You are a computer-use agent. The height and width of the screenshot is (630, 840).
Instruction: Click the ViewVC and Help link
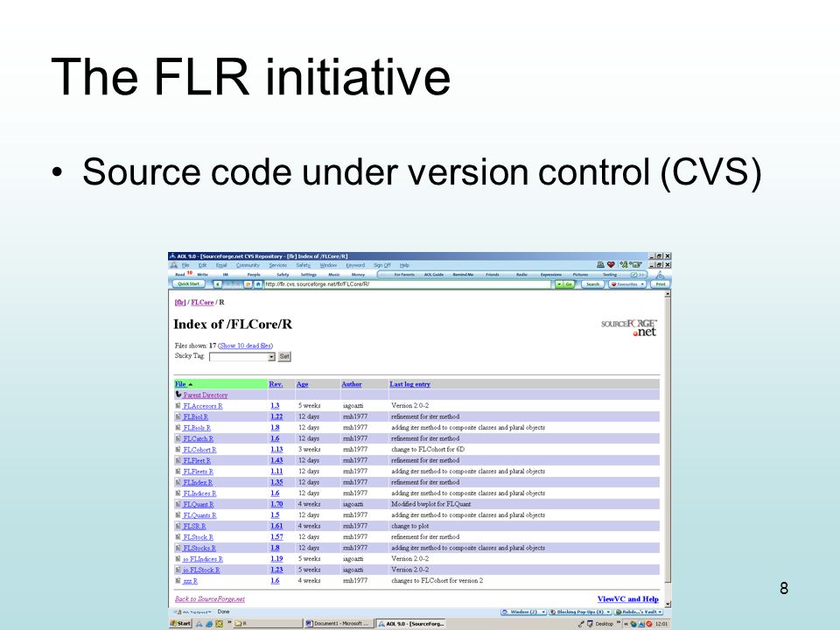(628, 598)
